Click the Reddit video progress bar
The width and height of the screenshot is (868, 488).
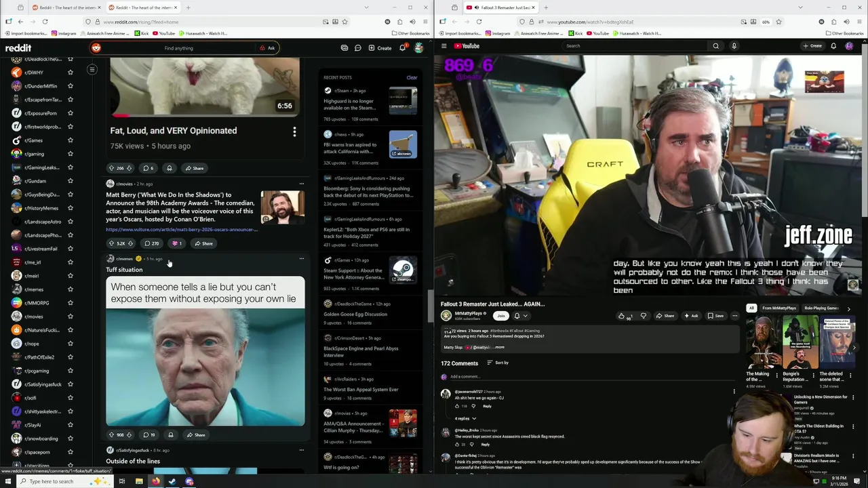[x=205, y=115]
